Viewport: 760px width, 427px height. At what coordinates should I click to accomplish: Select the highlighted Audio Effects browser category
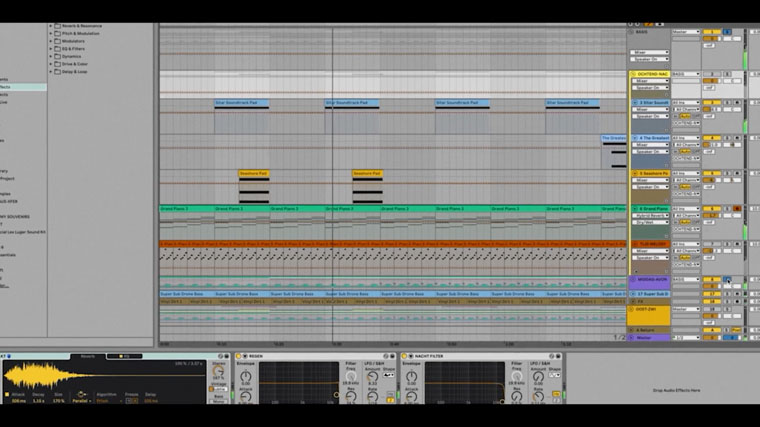[x=20, y=87]
